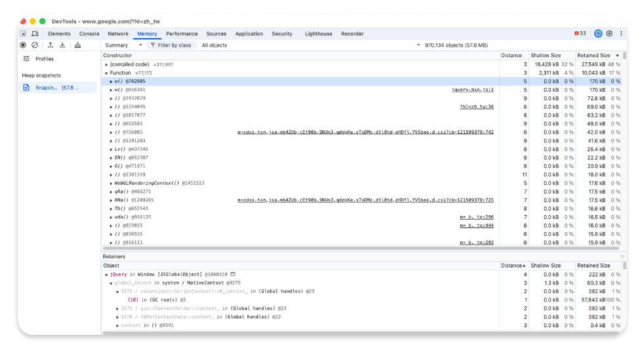Switch to the Application tab
Screen dimensions: 644x356
249,33
